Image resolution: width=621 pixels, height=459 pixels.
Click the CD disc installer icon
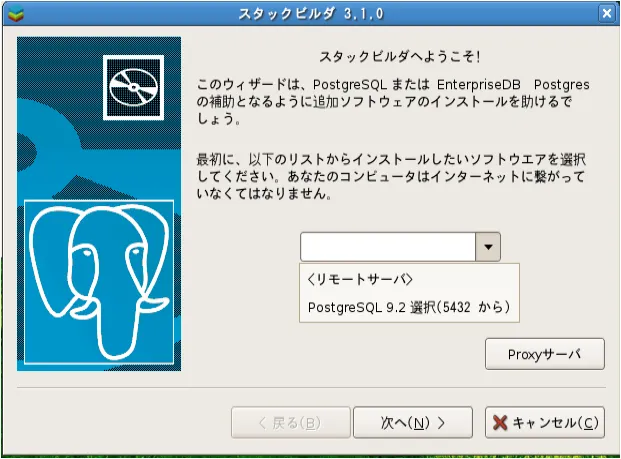coord(133,88)
